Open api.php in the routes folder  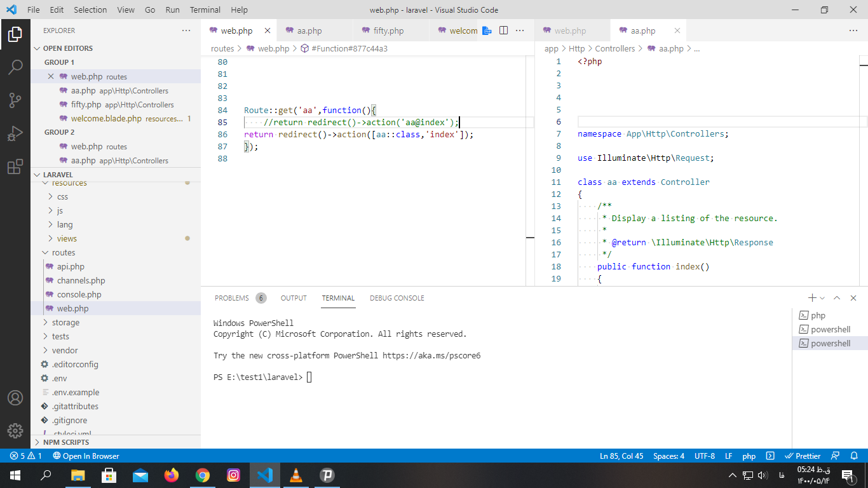71,266
